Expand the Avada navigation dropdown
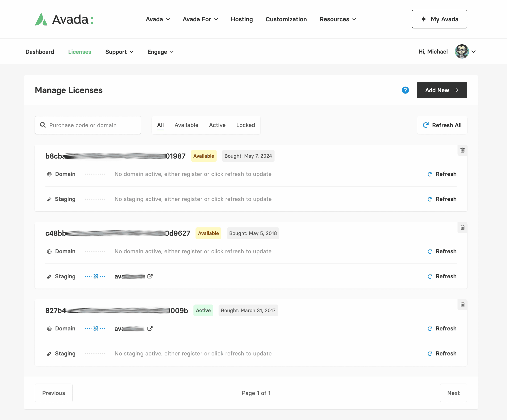 coord(158,19)
